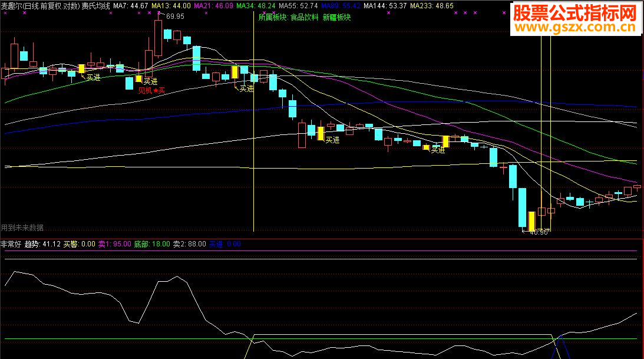The image size is (644, 359).
Task: Select the MA34: 48.24 label
Action: tap(256, 6)
